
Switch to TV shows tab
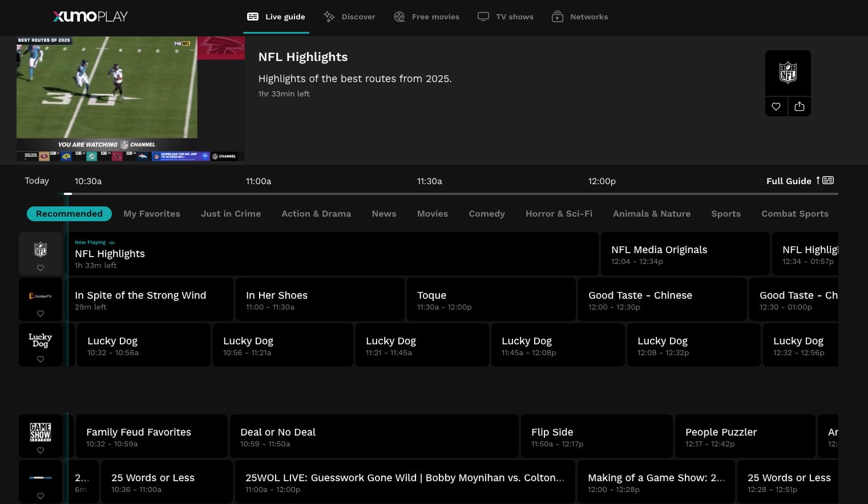[506, 17]
